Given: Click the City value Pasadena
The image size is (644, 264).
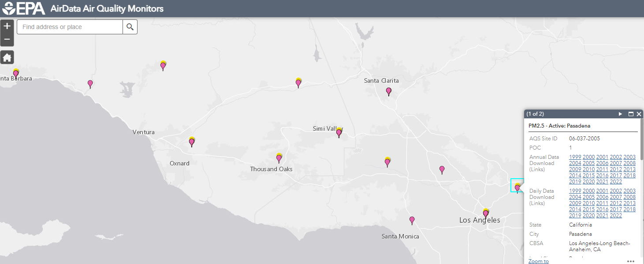Looking at the screenshot, I should point(581,234).
